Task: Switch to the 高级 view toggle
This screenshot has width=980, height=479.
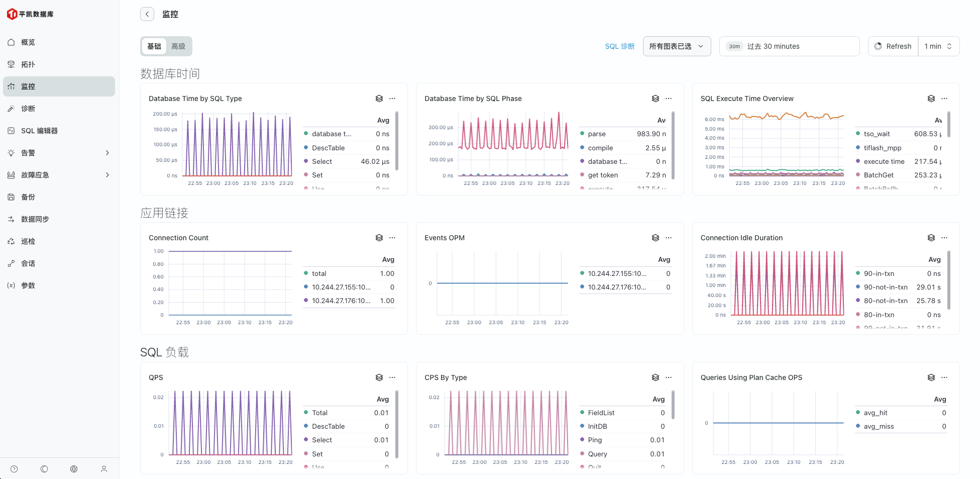Action: click(178, 46)
